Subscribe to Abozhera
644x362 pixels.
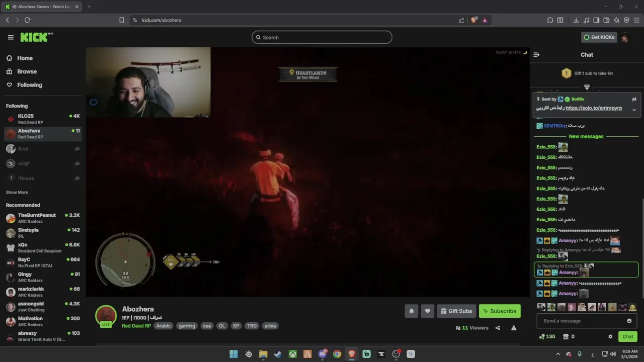click(500, 311)
